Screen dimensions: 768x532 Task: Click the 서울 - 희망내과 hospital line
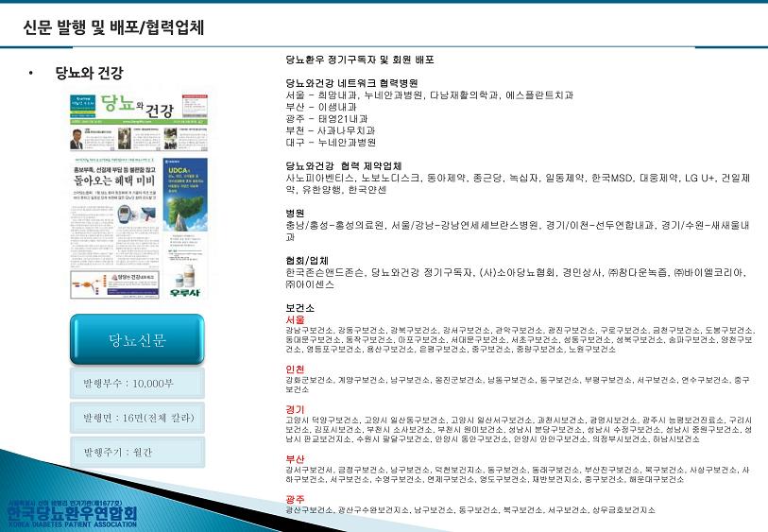[x=430, y=95]
